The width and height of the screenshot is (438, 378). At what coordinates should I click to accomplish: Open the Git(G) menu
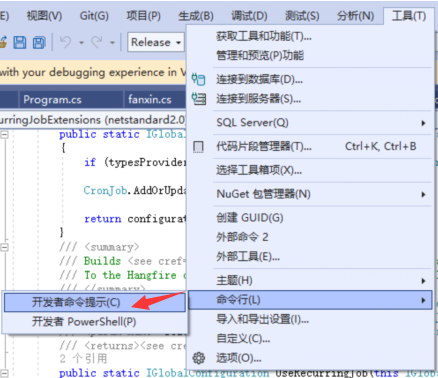pyautogui.click(x=94, y=16)
